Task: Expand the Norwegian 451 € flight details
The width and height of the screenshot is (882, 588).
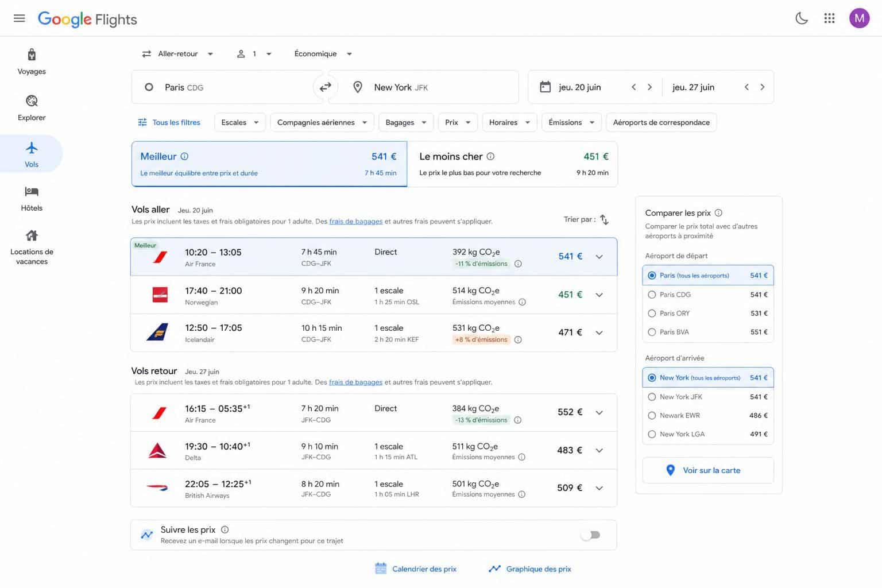Action: [599, 295]
